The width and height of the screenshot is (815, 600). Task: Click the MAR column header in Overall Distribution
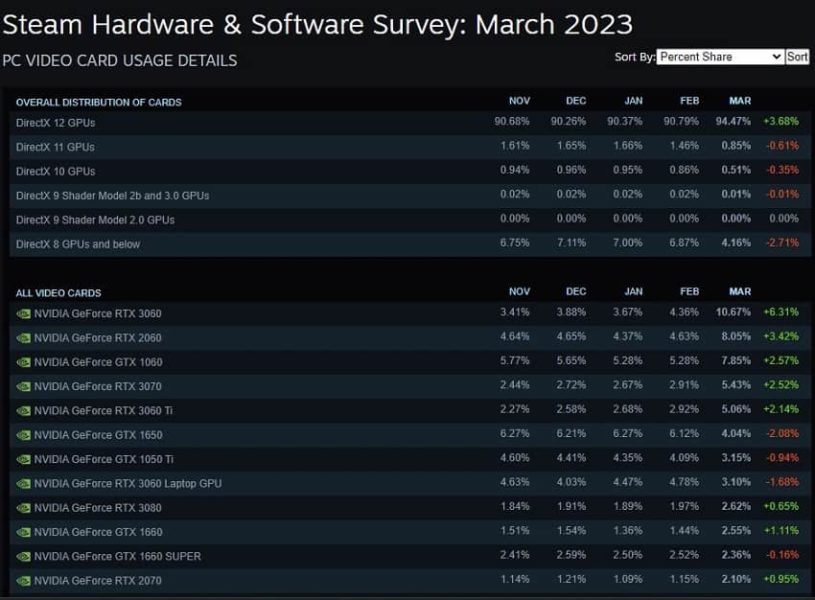(740, 101)
